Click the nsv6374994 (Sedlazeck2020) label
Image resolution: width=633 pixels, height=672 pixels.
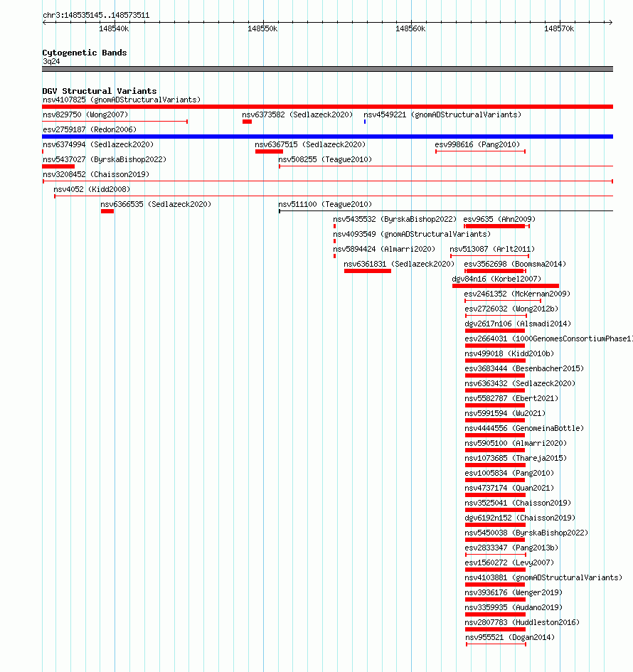(98, 144)
